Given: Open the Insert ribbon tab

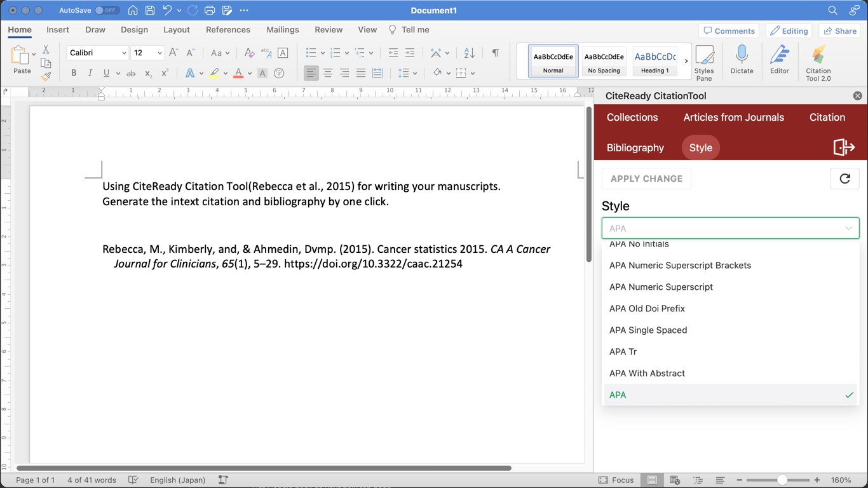Looking at the screenshot, I should pos(58,30).
